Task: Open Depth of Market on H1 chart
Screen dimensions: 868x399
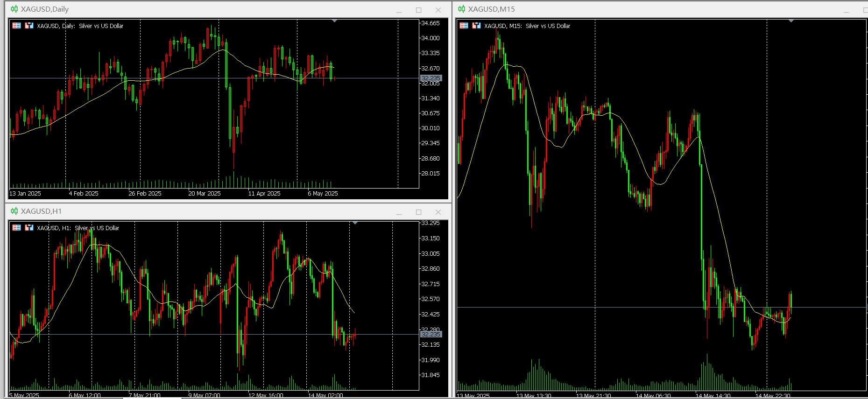Action: [x=29, y=228]
